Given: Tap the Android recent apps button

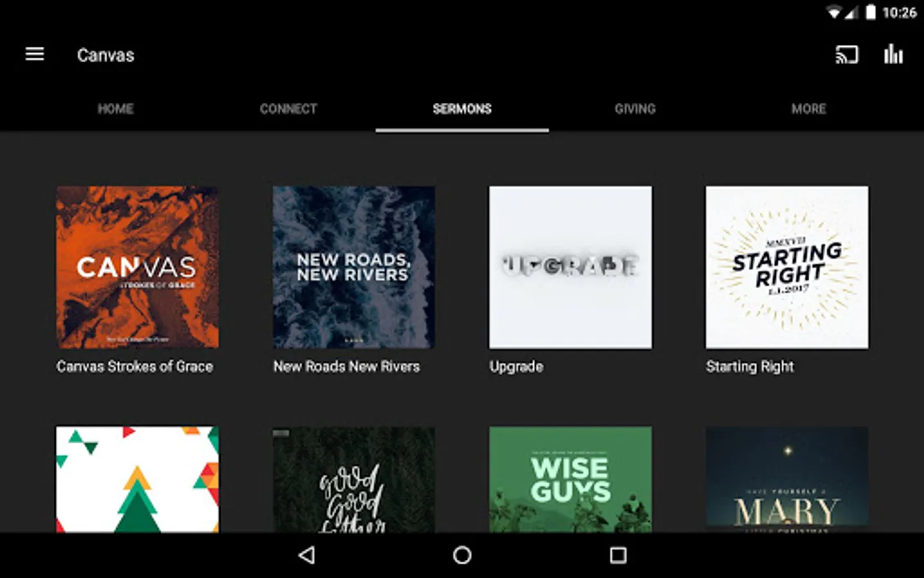Looking at the screenshot, I should click(618, 555).
